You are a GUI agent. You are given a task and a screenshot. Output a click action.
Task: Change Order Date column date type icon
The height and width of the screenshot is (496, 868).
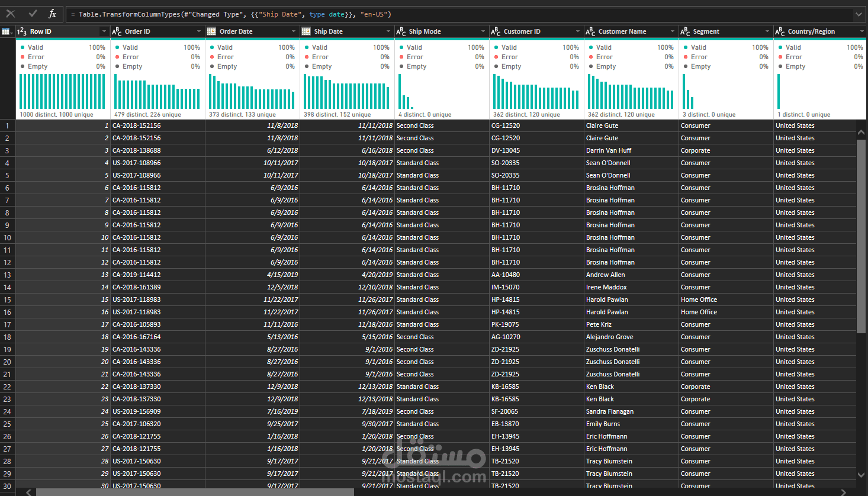211,31
